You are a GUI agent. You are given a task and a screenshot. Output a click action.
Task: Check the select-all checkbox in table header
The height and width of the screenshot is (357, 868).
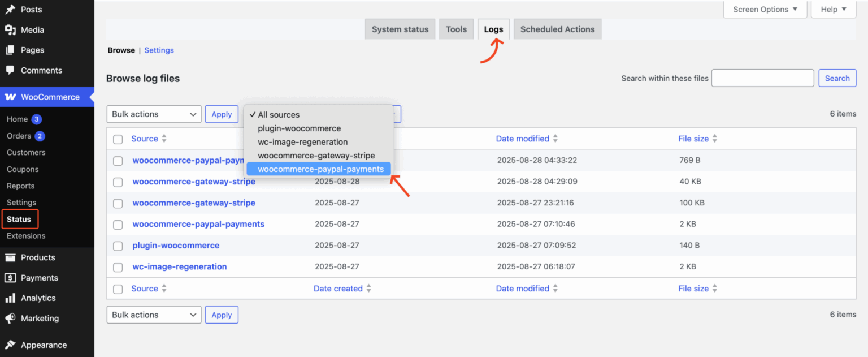[118, 139]
